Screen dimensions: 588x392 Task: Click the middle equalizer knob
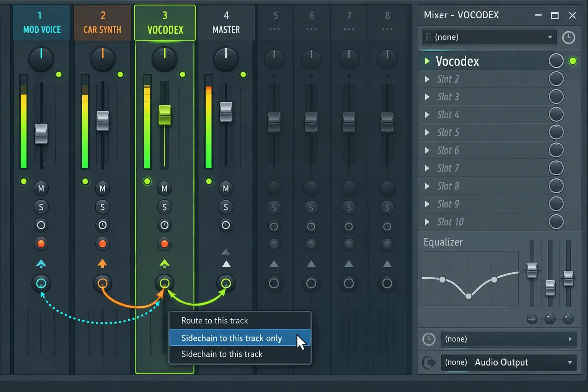(x=550, y=319)
